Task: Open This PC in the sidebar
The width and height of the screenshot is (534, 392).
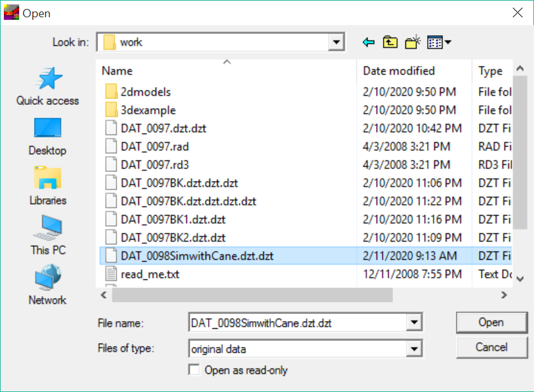Action: [47, 235]
